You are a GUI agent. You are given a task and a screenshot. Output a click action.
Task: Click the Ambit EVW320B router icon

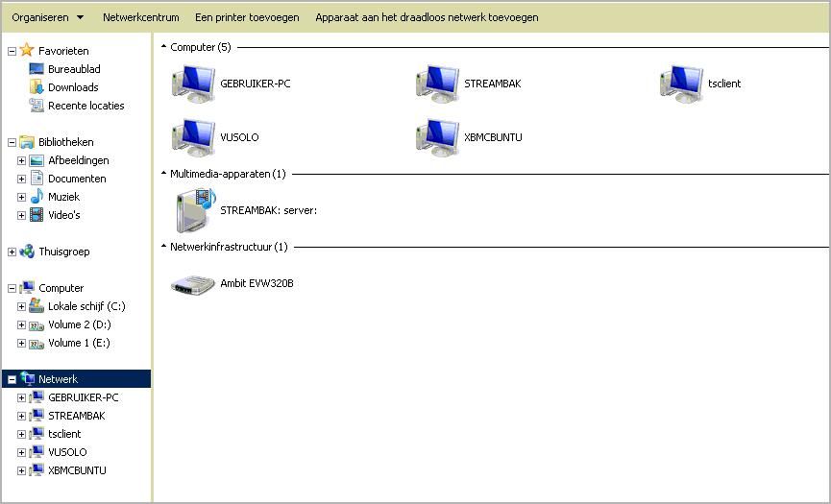193,284
